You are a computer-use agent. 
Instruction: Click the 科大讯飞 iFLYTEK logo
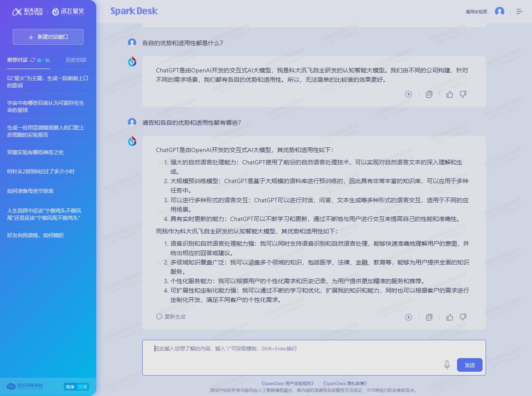pyautogui.click(x=28, y=12)
